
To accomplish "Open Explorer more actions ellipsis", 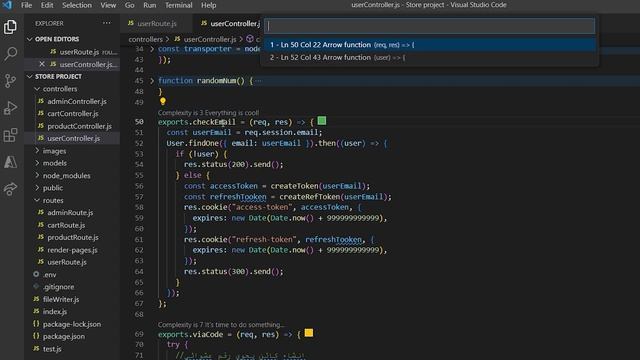I will 107,23.
